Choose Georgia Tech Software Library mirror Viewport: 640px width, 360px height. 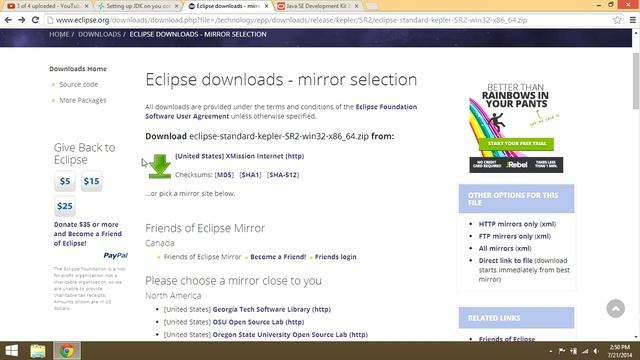point(271,309)
